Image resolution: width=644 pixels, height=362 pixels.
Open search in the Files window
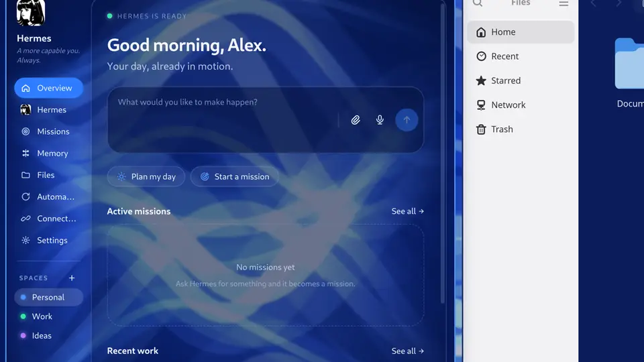[x=478, y=3]
